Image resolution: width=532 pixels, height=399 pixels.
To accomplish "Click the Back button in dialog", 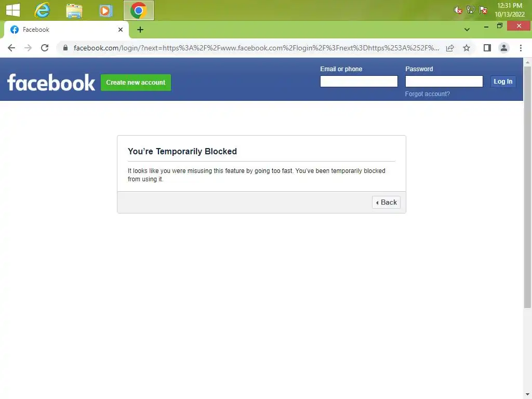I will click(x=386, y=202).
